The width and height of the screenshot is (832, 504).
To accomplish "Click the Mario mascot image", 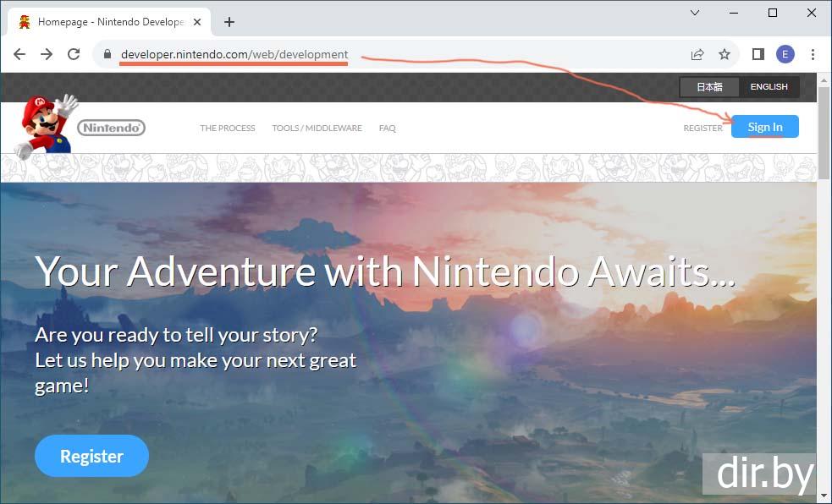I will (47, 126).
